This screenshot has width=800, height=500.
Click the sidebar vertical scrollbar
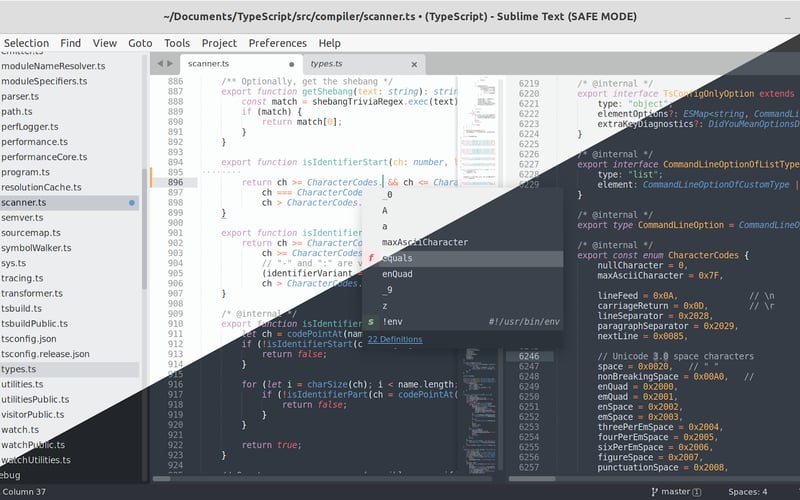coord(144,229)
